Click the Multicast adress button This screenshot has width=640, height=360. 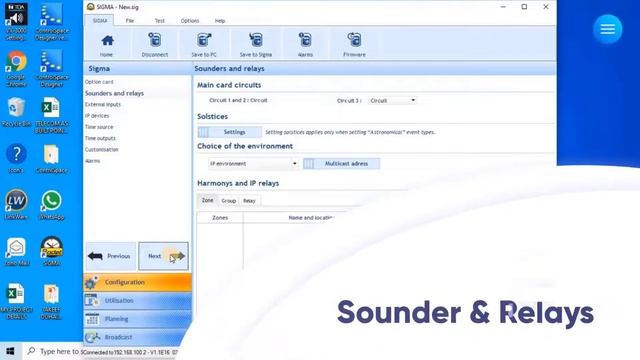tap(341, 164)
